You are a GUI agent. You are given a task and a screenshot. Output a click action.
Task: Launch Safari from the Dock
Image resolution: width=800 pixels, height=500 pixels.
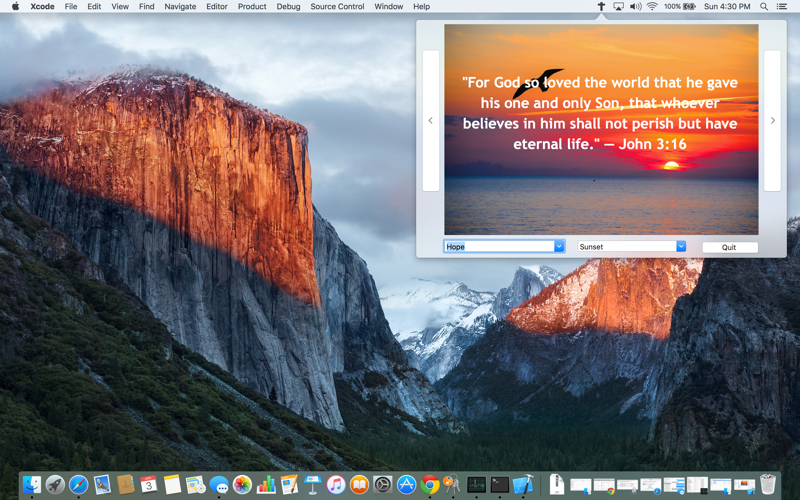tap(79, 484)
